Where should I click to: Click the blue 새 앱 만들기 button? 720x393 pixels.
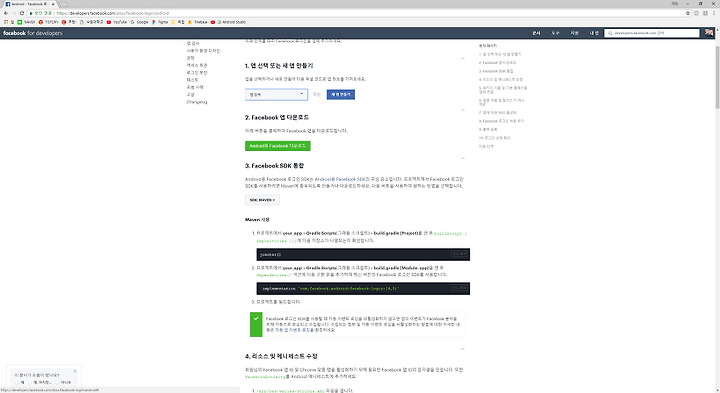click(341, 94)
